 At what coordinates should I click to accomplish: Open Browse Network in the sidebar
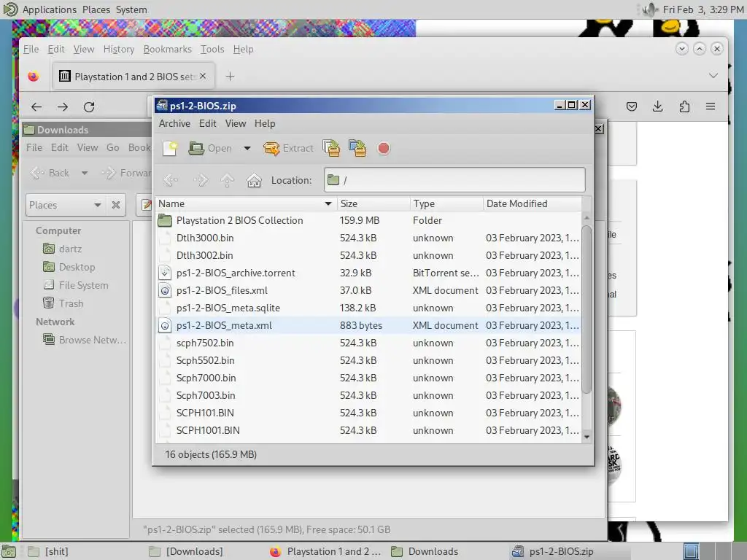coord(85,340)
